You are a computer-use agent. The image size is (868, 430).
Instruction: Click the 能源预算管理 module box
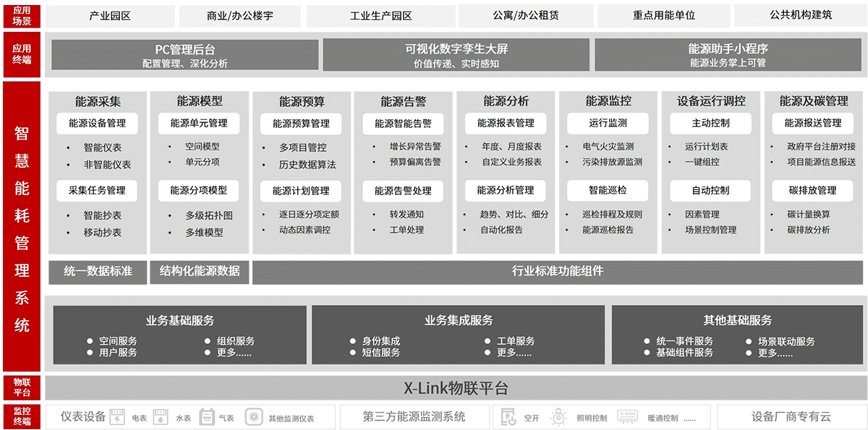pos(301,124)
